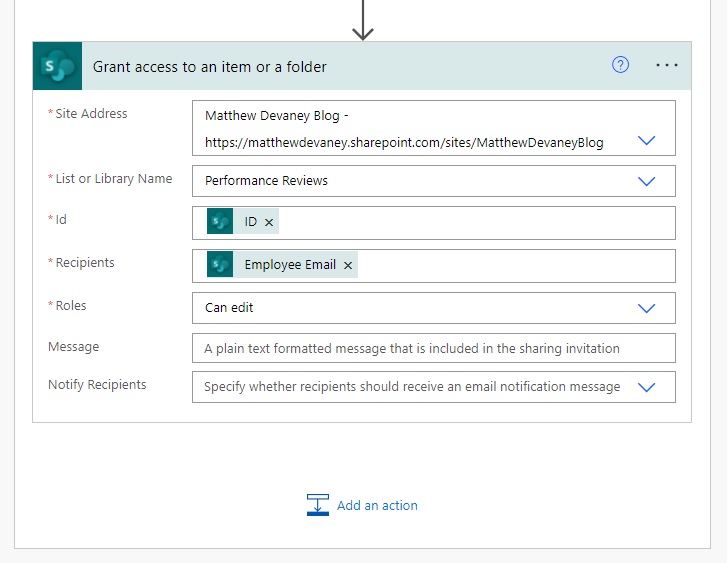Click the SharePoint connector icon in header
The width and height of the screenshot is (727, 563).
pyautogui.click(x=57, y=66)
